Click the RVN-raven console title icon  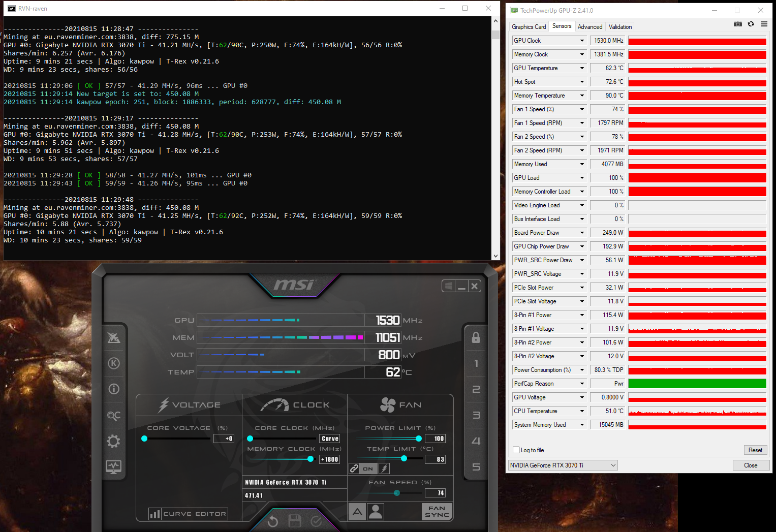(x=11, y=8)
